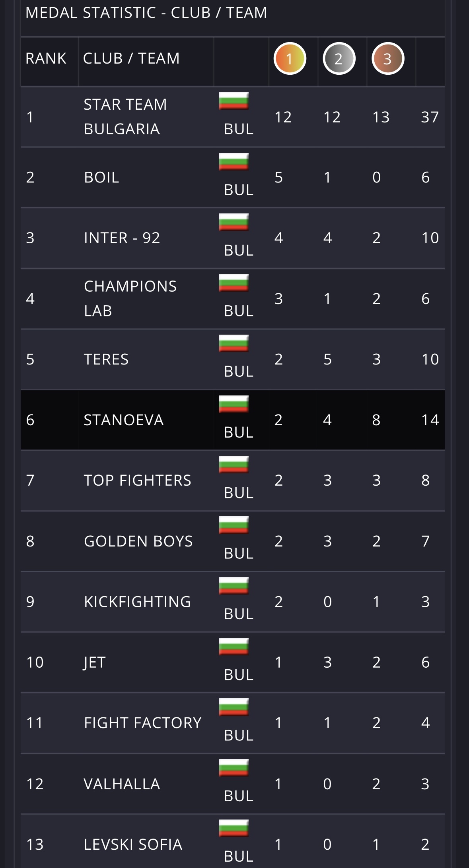Click the gold medal column icon
This screenshot has width=469, height=868.
pyautogui.click(x=290, y=59)
